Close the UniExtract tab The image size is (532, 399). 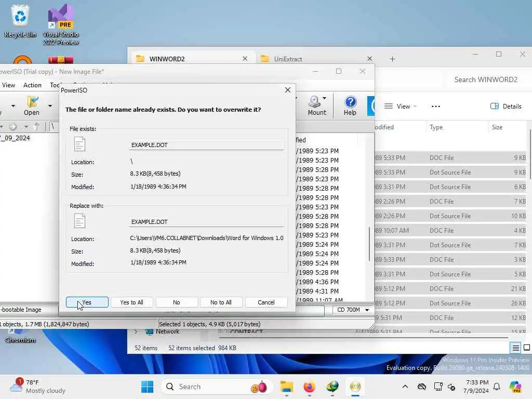coord(369,59)
